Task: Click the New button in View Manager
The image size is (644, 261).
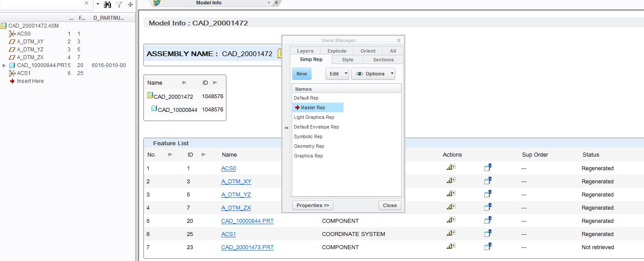Action: [302, 74]
